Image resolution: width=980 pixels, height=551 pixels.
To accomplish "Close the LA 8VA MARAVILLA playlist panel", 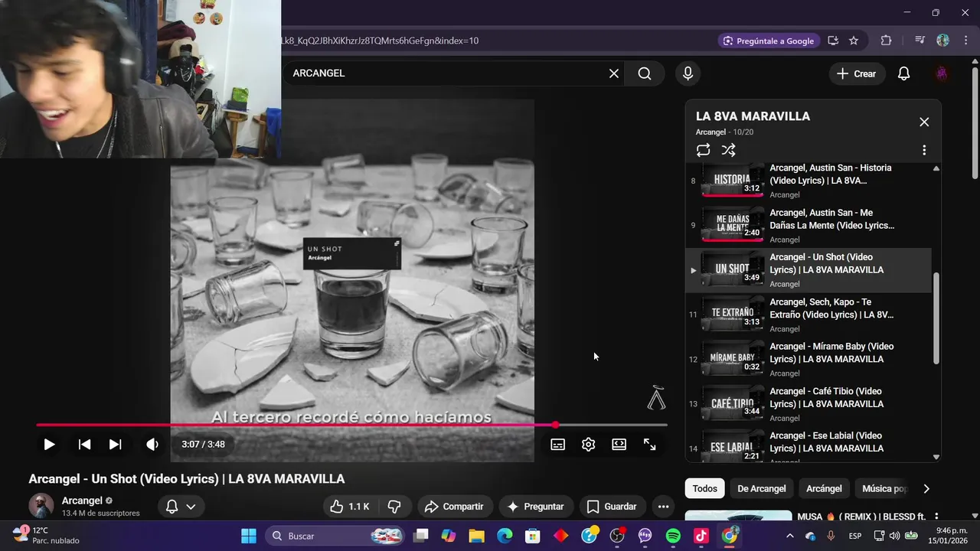I will 924,122.
